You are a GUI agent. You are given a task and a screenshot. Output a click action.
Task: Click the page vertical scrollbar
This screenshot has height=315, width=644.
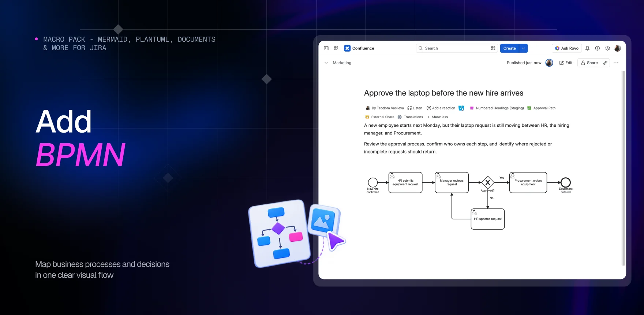[x=624, y=168]
